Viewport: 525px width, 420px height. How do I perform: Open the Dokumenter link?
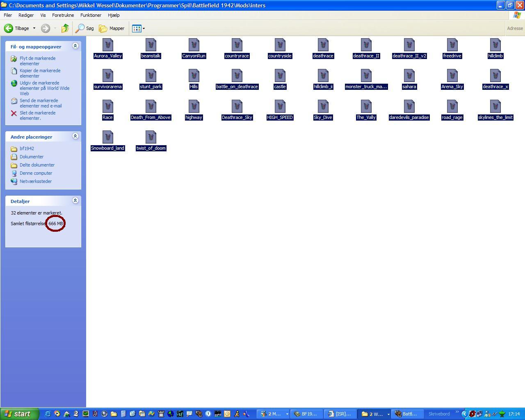[31, 157]
